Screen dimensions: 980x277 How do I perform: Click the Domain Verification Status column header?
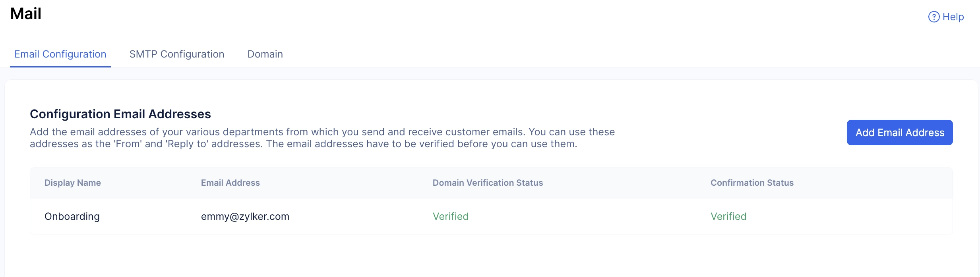pos(488,183)
